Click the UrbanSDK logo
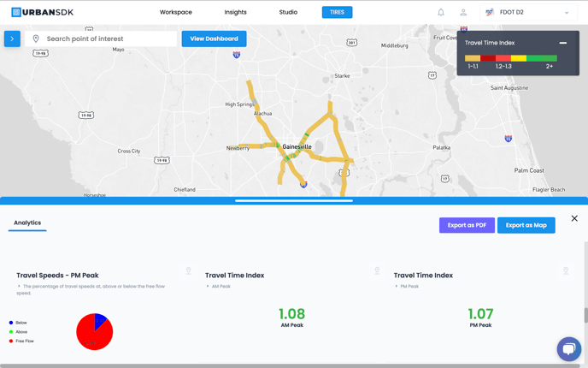This screenshot has width=588, height=368. pyautogui.click(x=43, y=12)
